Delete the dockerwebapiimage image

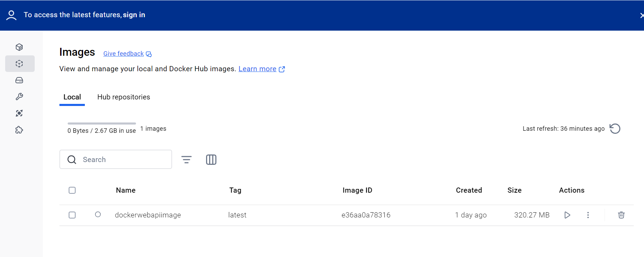pyautogui.click(x=621, y=215)
